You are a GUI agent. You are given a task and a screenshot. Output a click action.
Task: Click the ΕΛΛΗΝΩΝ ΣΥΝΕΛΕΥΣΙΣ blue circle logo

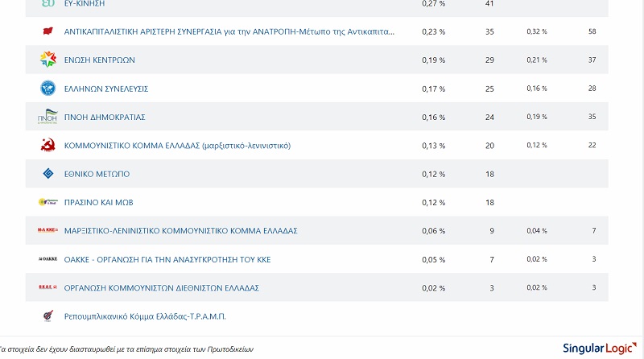pos(47,89)
